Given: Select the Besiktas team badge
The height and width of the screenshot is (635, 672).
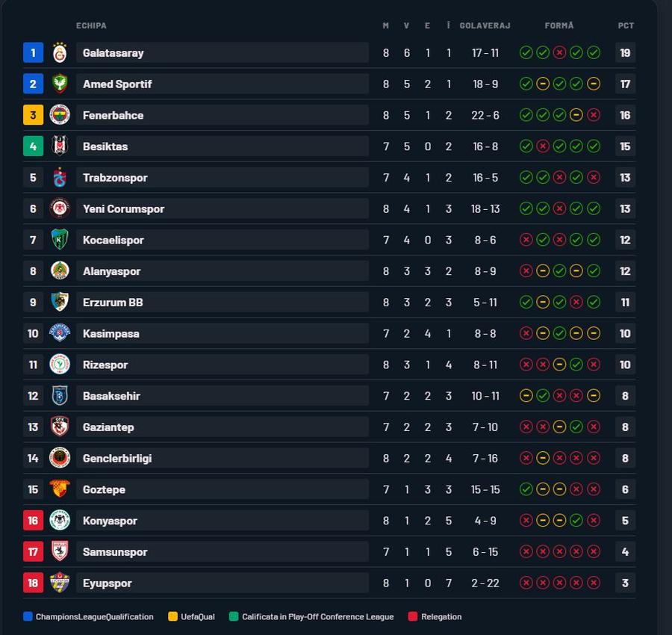Looking at the screenshot, I should 60,146.
